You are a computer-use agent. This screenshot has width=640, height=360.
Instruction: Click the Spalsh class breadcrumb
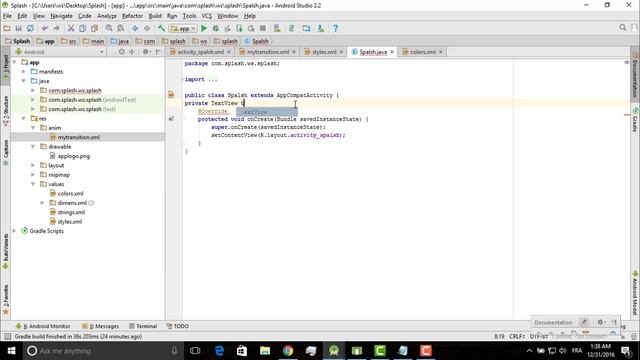(x=257, y=41)
